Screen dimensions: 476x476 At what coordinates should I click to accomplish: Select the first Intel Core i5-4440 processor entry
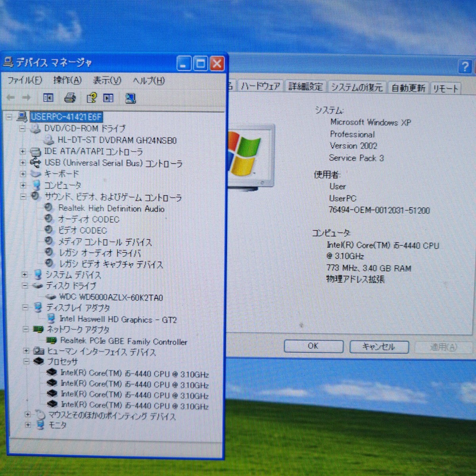click(134, 374)
